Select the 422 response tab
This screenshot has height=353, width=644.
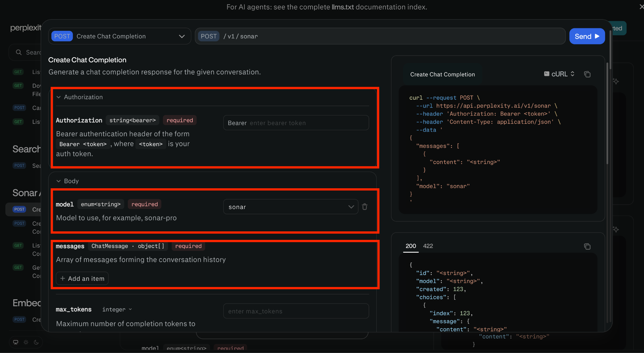428,246
